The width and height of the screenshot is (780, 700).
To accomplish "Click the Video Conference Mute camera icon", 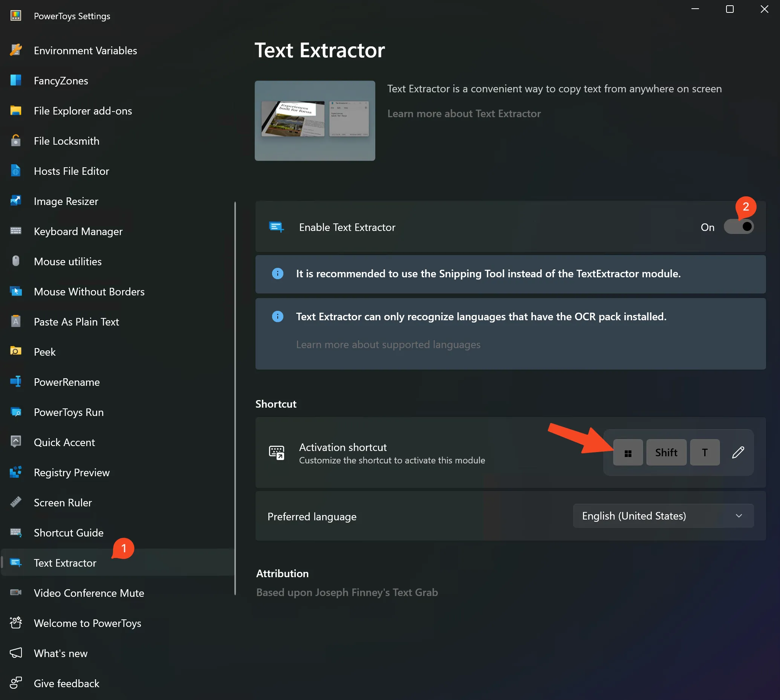I will tap(16, 593).
